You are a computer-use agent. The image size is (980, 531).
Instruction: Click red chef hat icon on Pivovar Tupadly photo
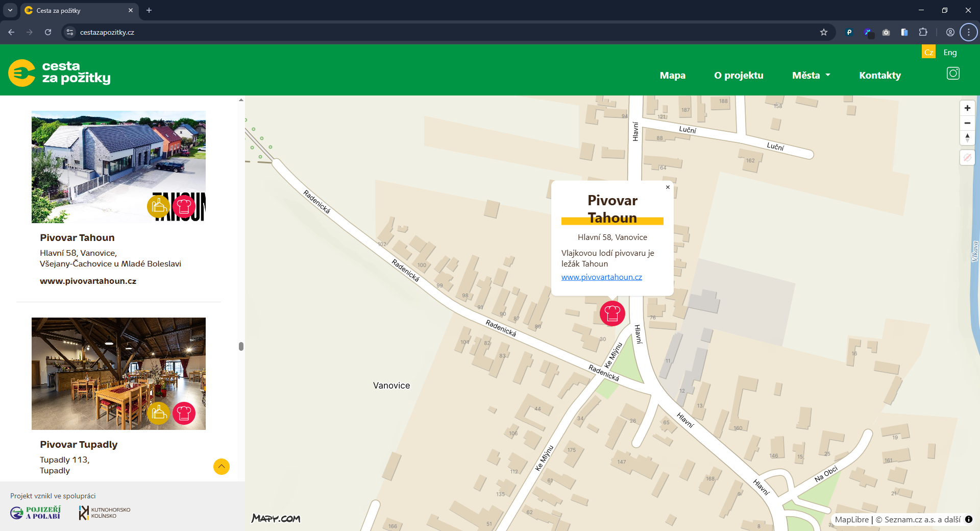pos(184,413)
